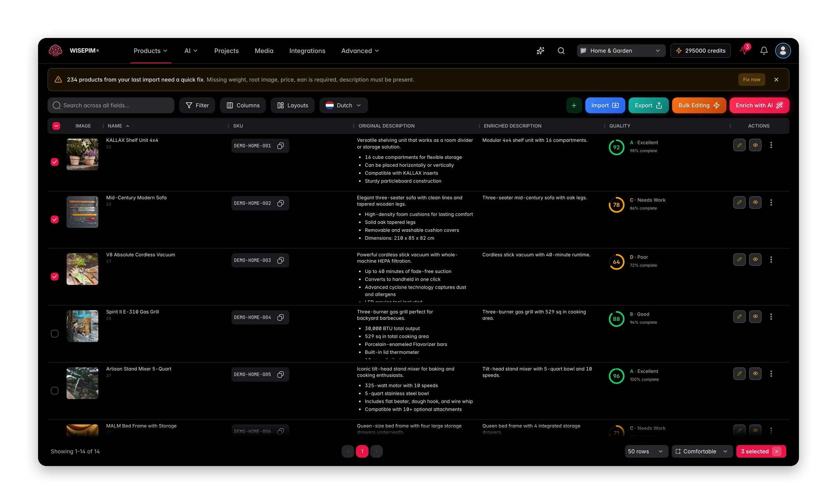The height and width of the screenshot is (504, 837).
Task: Check Artisan Stand Mixer 5-Quart row
Action: [x=55, y=391]
